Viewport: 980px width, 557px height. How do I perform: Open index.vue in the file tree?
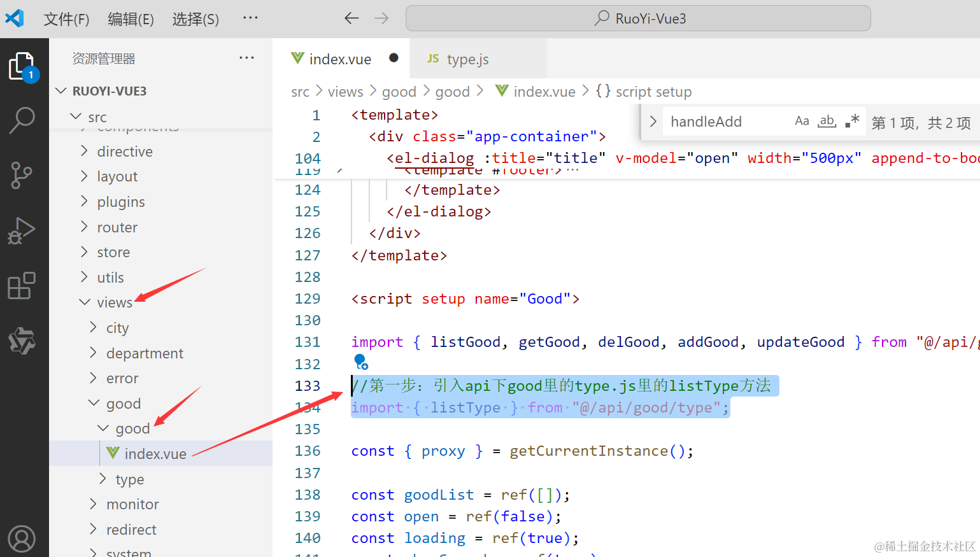[155, 454]
